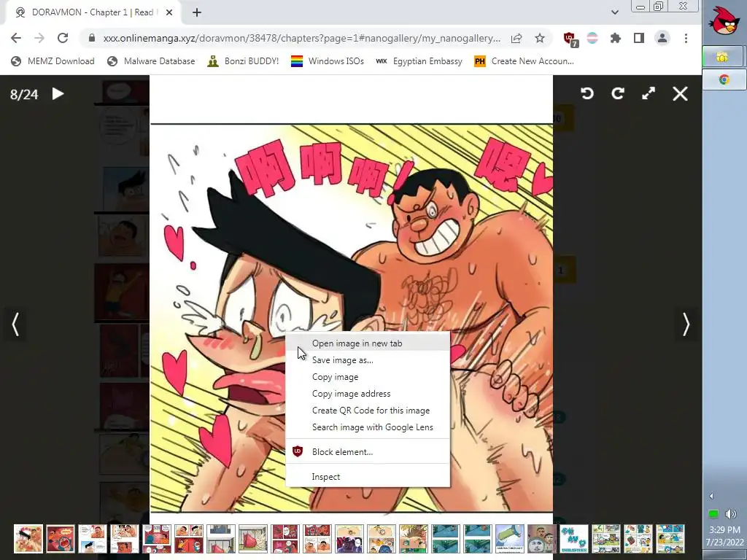Open the network status tray icon

(x=713, y=514)
